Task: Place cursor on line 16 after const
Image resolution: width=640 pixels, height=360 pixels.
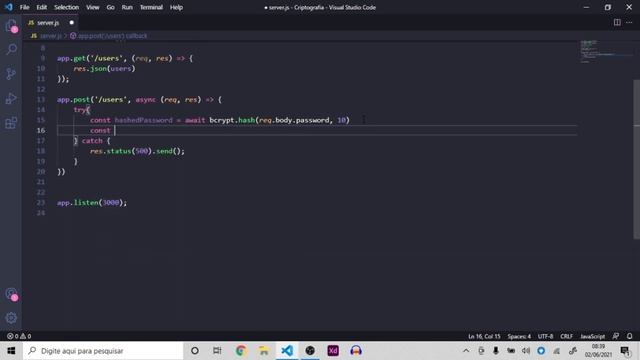Action: coord(115,131)
